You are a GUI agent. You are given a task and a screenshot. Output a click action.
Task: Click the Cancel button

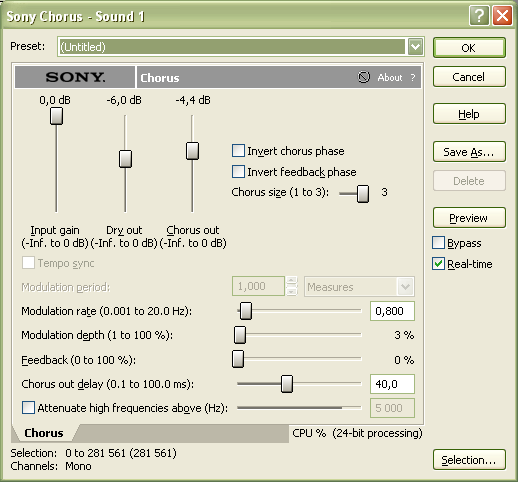tap(469, 77)
